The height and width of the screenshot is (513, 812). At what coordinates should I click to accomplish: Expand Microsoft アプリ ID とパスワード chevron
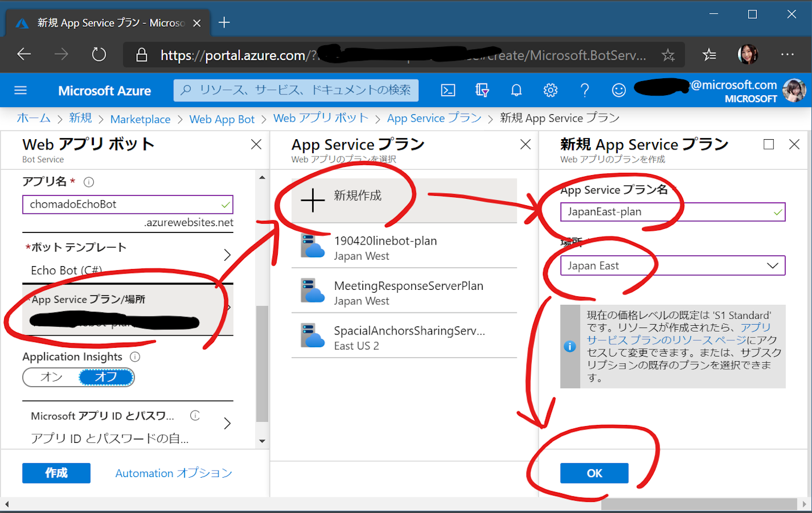point(227,424)
